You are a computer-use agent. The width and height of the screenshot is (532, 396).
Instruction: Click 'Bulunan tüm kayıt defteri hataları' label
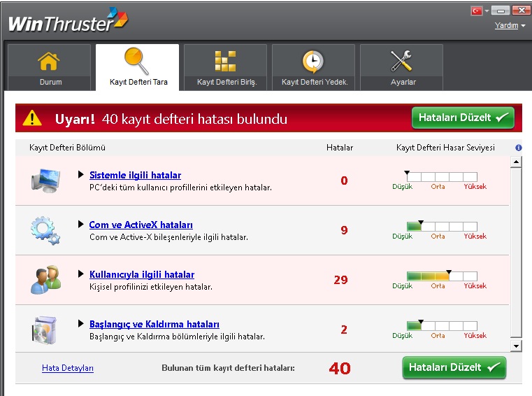pyautogui.click(x=228, y=368)
